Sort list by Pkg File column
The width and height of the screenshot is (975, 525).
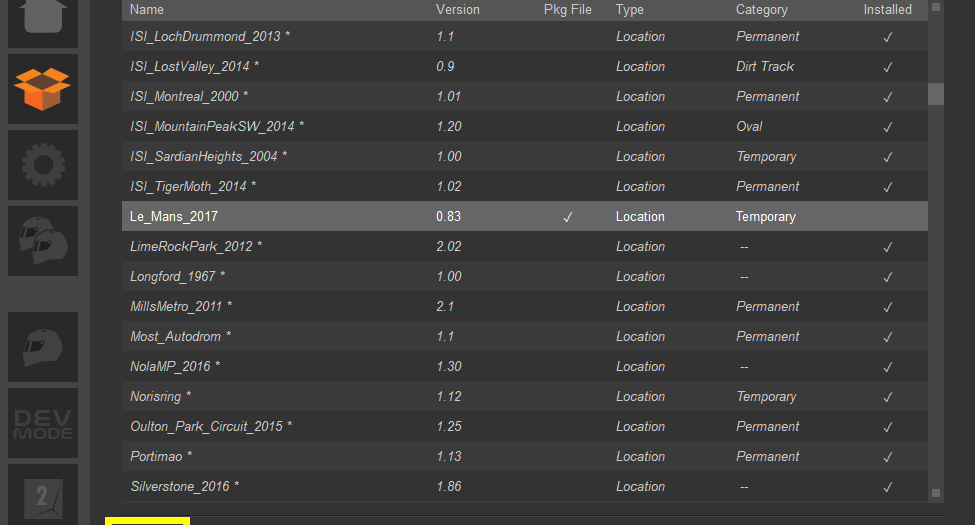pyautogui.click(x=567, y=9)
